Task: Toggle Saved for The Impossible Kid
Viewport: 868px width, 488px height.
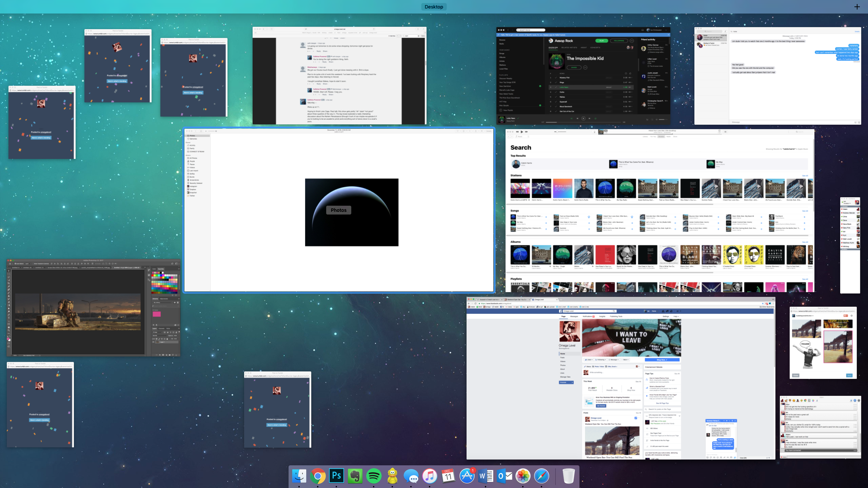Action: (x=574, y=67)
